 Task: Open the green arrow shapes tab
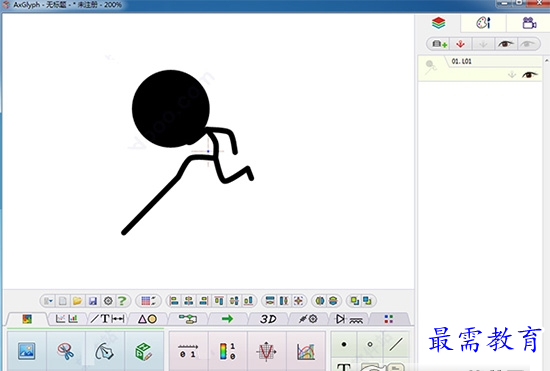[x=227, y=319]
